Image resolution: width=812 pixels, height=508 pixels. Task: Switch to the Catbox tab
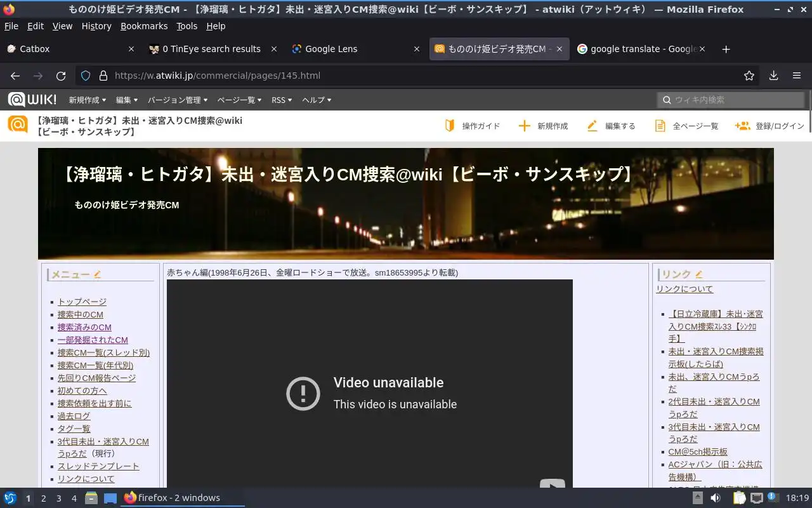(70, 49)
